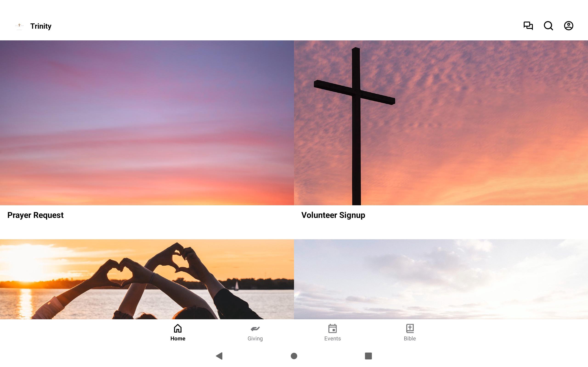Open the Giving hand icon

pos(255,329)
